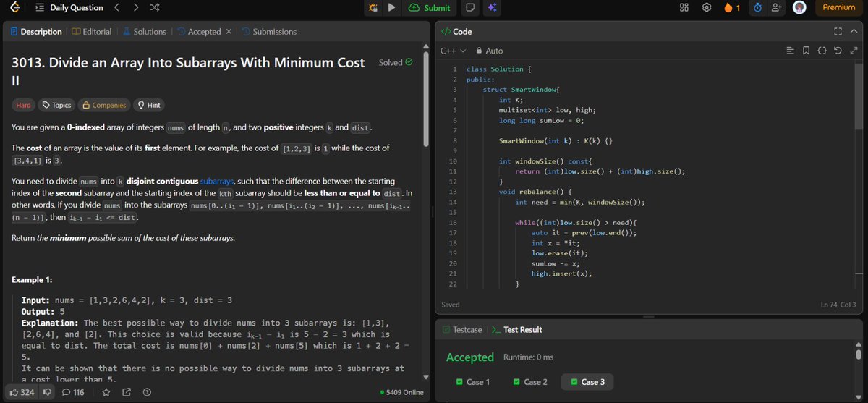Select Case 1 result
868x403 pixels.
[474, 382]
